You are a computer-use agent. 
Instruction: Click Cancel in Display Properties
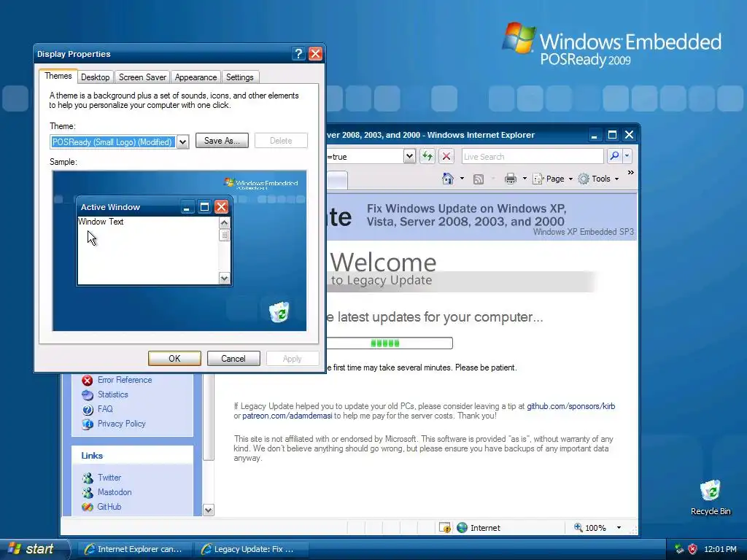(x=233, y=359)
